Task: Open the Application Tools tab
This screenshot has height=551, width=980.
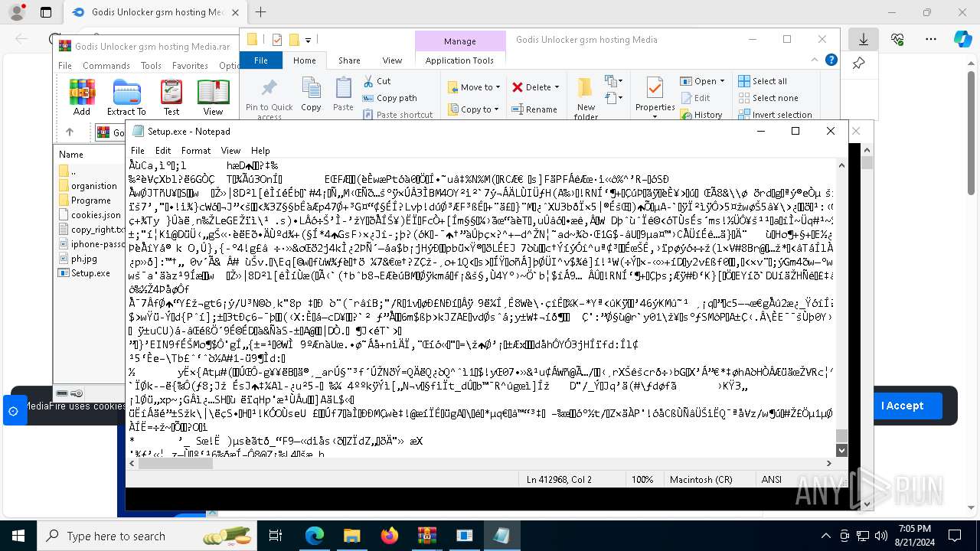Action: coord(459,60)
